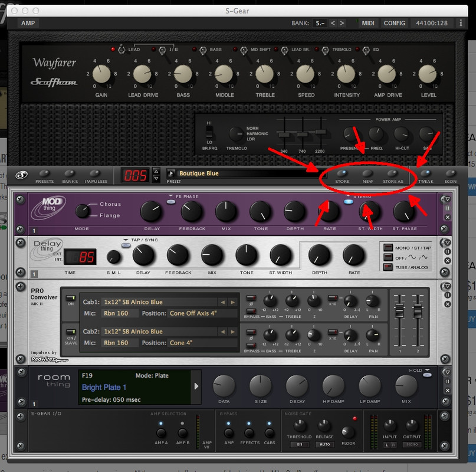Open the Bank selector showing 5.-

(x=320, y=23)
